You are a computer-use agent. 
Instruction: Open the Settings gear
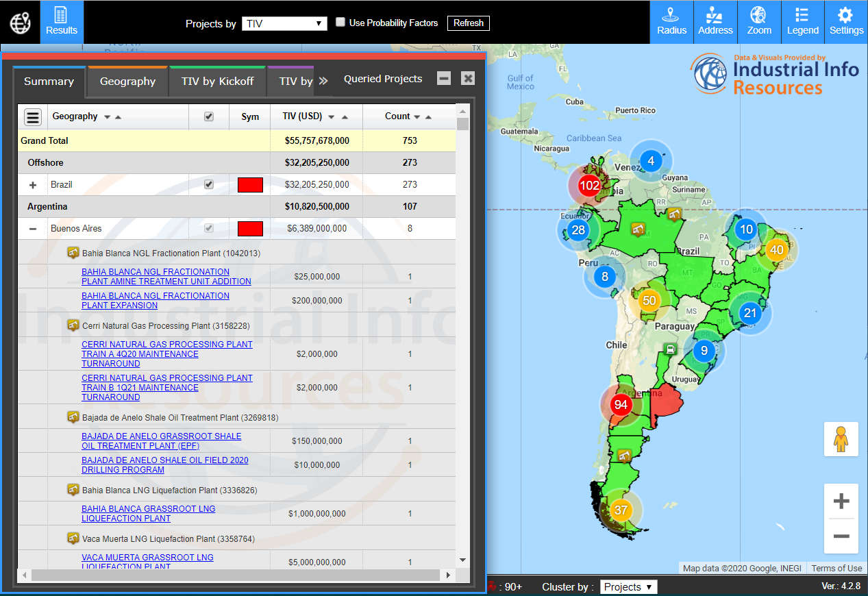tap(846, 22)
